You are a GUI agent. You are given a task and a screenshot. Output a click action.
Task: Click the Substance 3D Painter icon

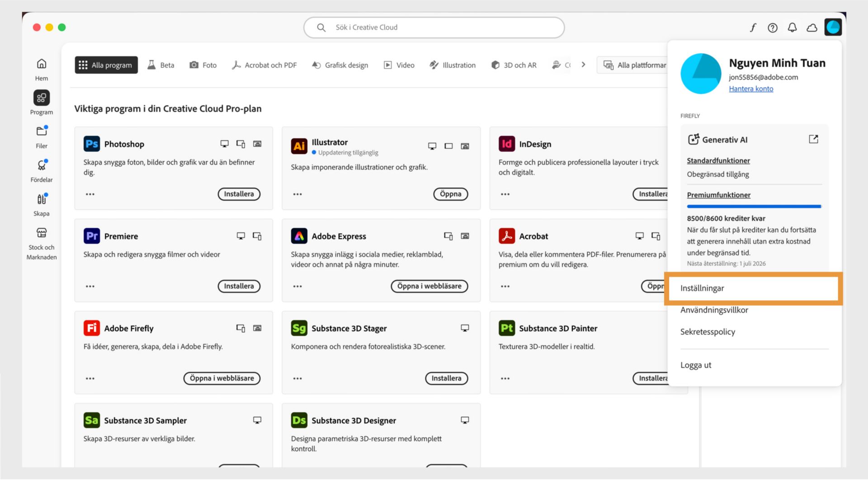click(x=507, y=328)
